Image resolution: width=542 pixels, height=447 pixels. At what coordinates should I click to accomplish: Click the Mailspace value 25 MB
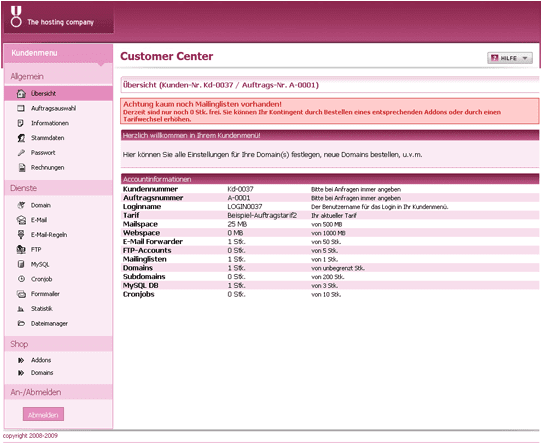(x=237, y=224)
